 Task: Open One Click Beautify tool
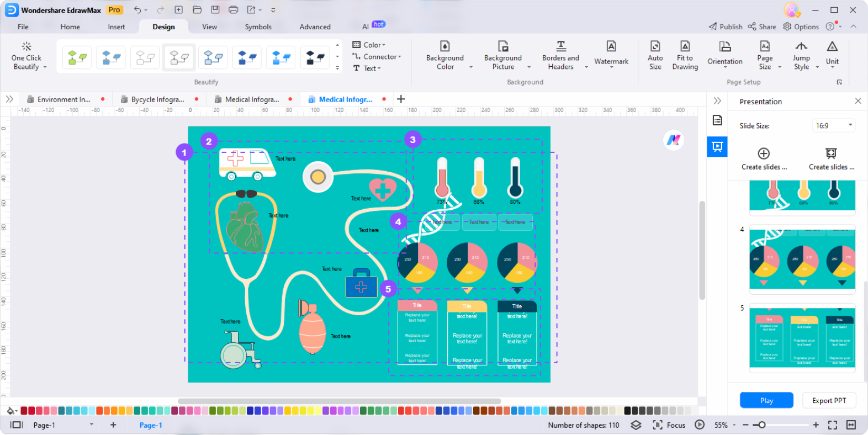(27, 56)
